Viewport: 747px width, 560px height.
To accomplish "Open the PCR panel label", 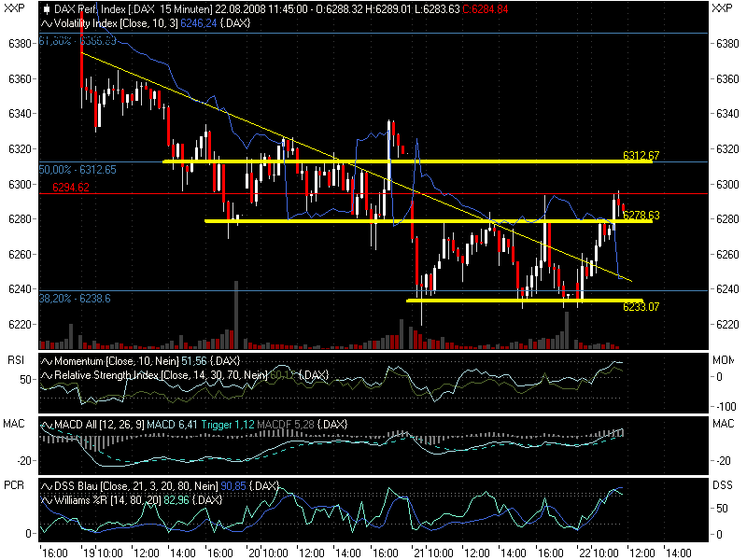I will (x=17, y=485).
